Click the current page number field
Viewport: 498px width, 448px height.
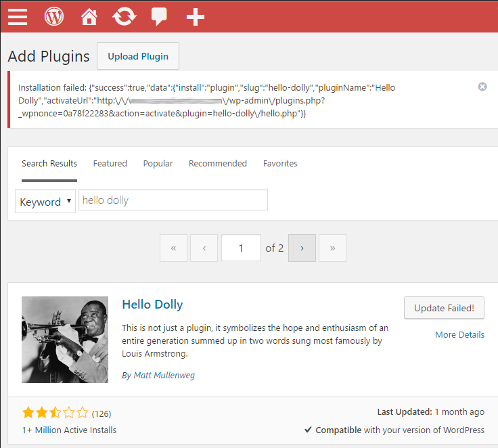(241, 248)
